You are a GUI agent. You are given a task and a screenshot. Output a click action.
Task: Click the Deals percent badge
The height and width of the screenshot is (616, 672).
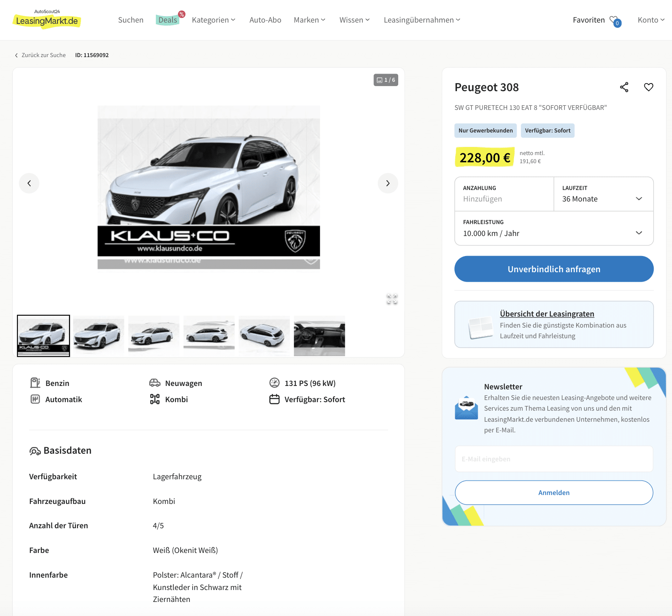182,14
